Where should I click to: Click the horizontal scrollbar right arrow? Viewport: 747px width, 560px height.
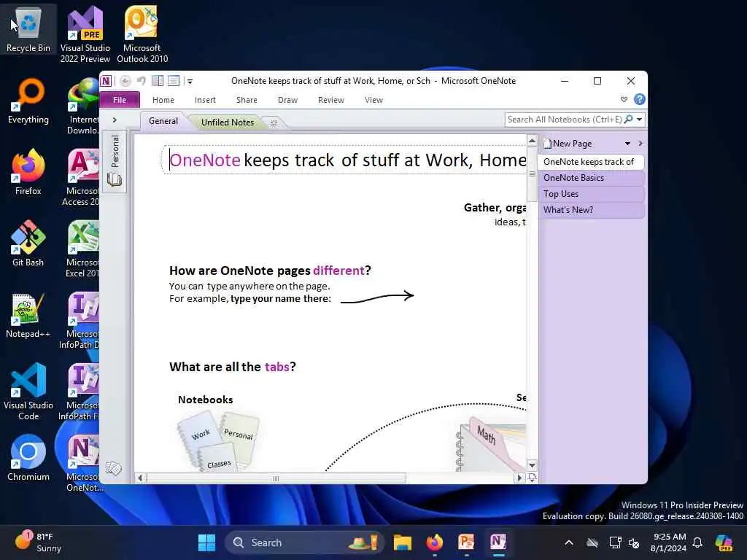point(519,478)
